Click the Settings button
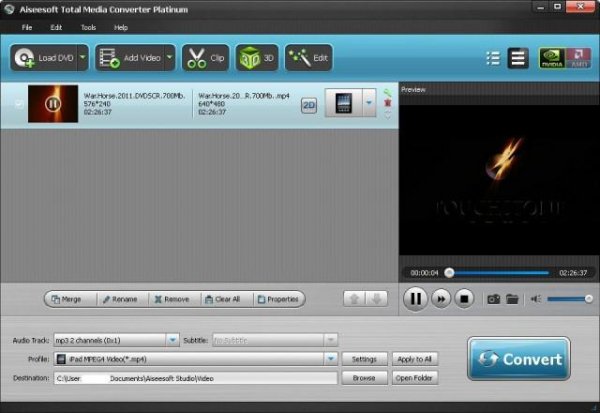The height and width of the screenshot is (413, 600). pyautogui.click(x=364, y=359)
